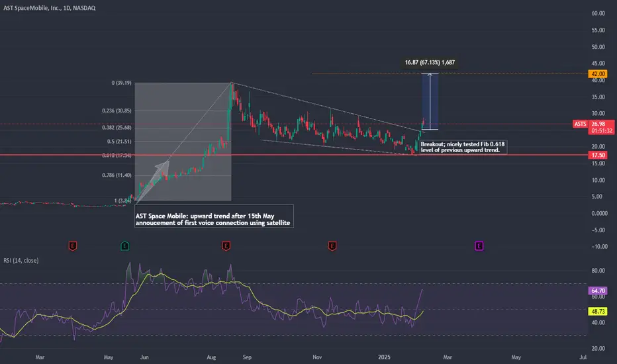
Task: Click the red E earnings marker above Nov
Action: pos(332,246)
